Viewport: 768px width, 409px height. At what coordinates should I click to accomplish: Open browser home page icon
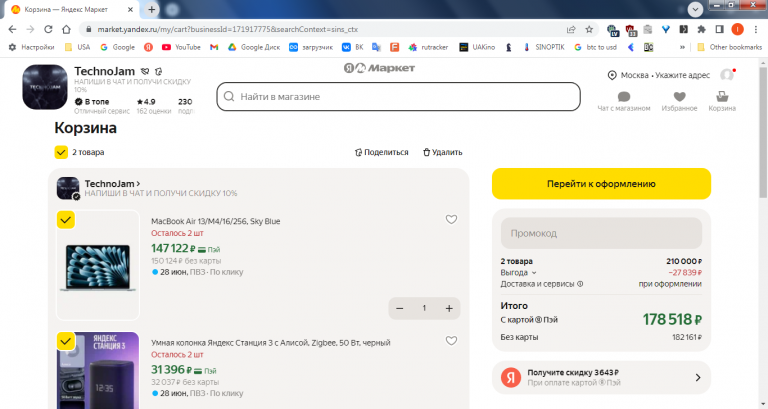click(66, 29)
